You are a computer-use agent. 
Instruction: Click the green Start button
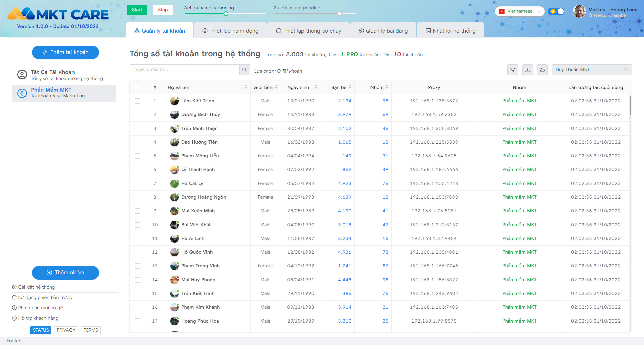(137, 10)
